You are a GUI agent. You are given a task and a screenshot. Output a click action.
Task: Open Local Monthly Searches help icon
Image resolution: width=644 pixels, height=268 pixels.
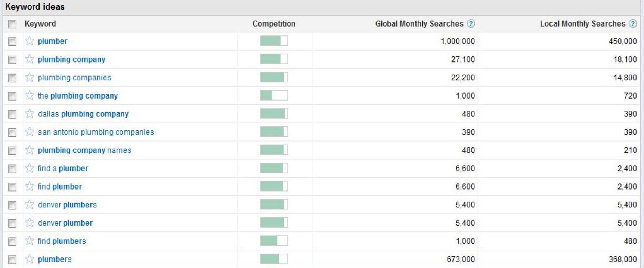pyautogui.click(x=633, y=24)
